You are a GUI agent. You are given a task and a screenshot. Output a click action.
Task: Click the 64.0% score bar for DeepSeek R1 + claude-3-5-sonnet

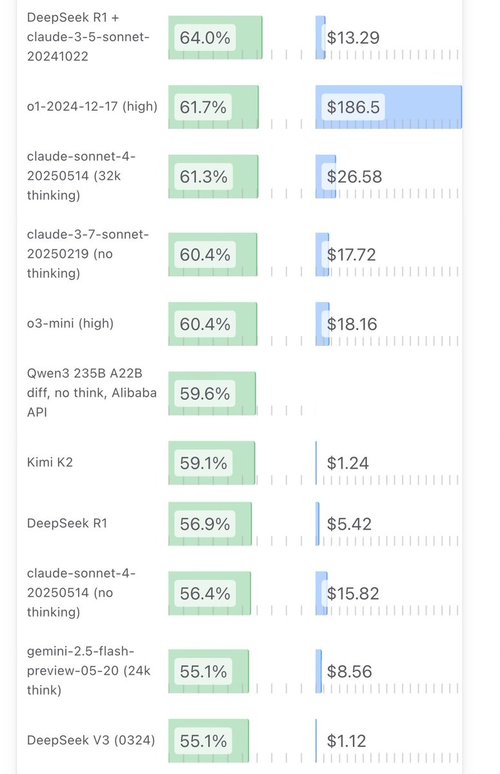point(215,38)
